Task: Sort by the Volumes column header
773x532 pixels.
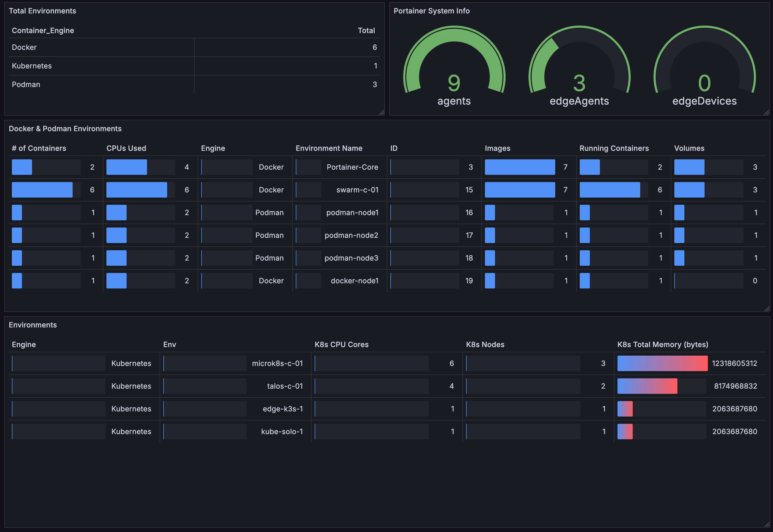Action: pos(689,148)
